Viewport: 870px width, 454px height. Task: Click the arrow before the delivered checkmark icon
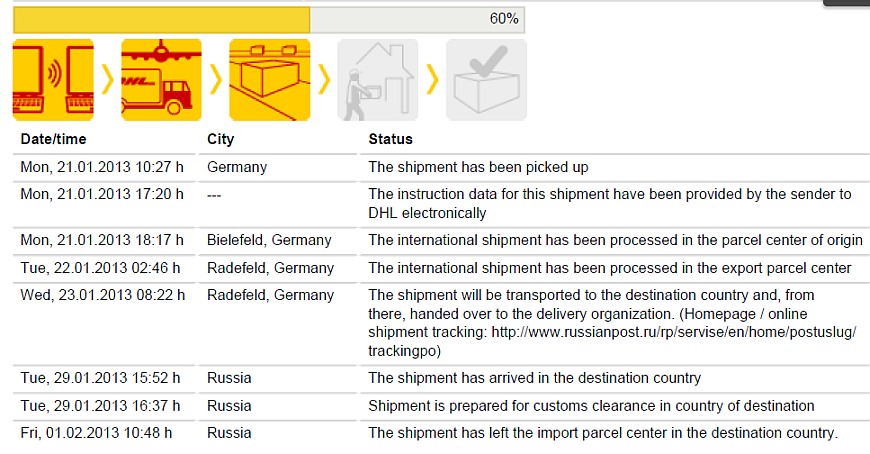pos(432,80)
